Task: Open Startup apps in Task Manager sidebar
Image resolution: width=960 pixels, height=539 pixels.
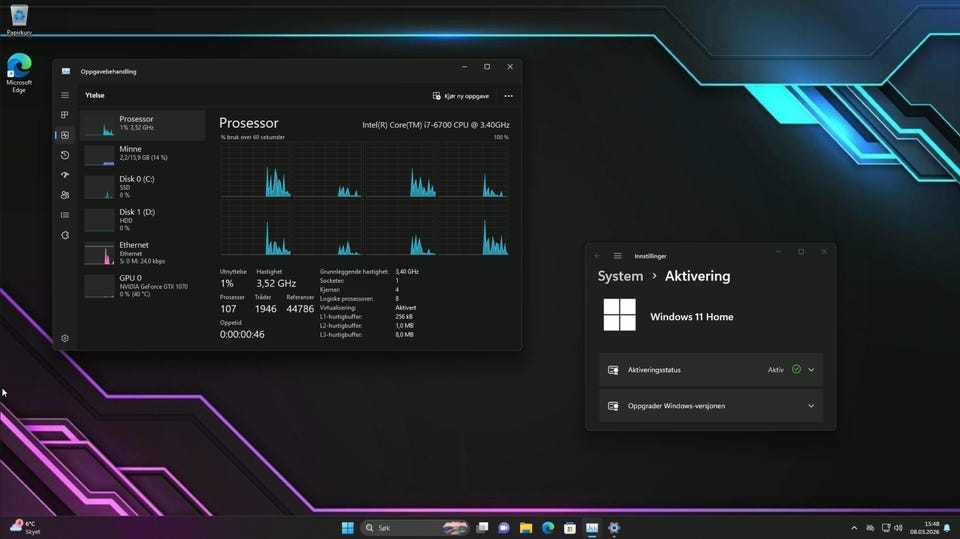Action: tap(65, 175)
